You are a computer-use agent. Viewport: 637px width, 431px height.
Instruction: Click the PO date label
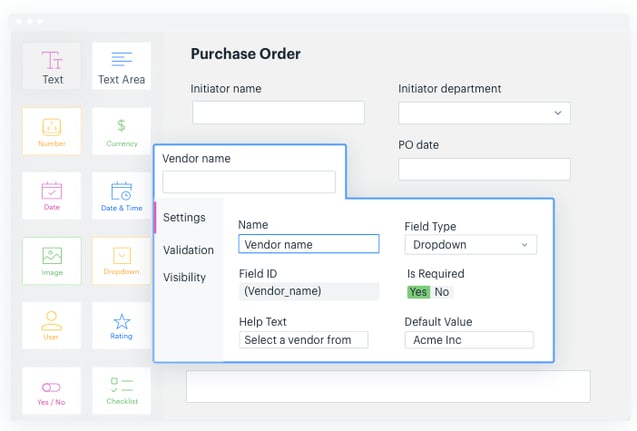pyautogui.click(x=418, y=145)
